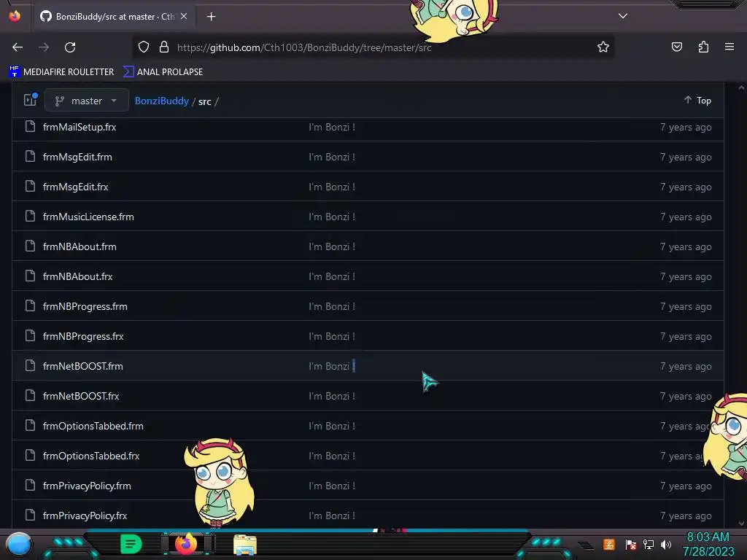Open File Explorer from the taskbar
The height and width of the screenshot is (560, 747).
[245, 545]
